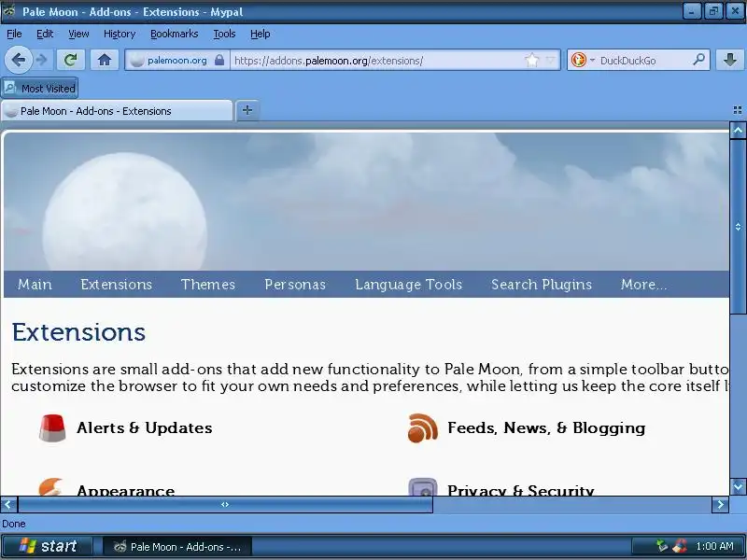The height and width of the screenshot is (560, 747).
Task: Open the Windows start button
Action: coord(48,546)
